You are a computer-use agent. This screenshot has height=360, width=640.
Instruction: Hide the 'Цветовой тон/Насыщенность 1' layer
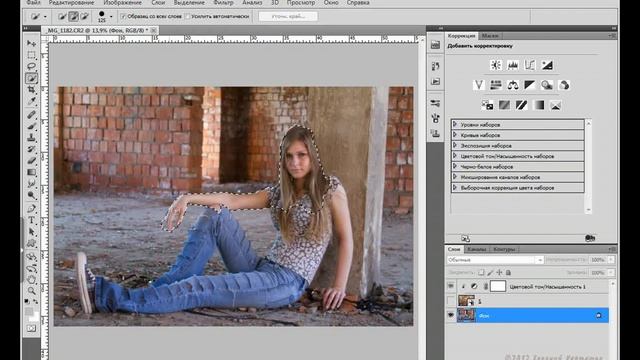pyautogui.click(x=451, y=287)
